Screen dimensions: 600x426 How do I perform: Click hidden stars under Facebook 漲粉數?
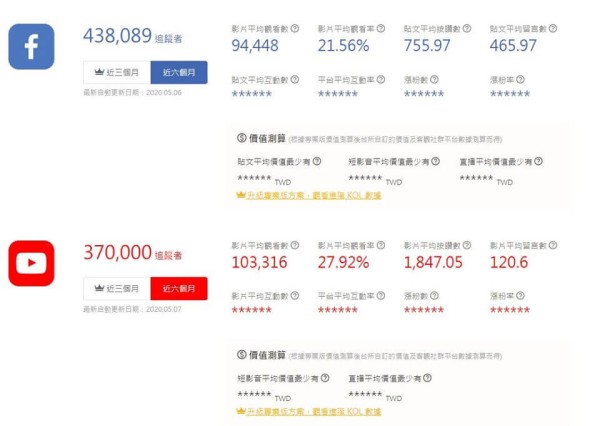(x=424, y=94)
